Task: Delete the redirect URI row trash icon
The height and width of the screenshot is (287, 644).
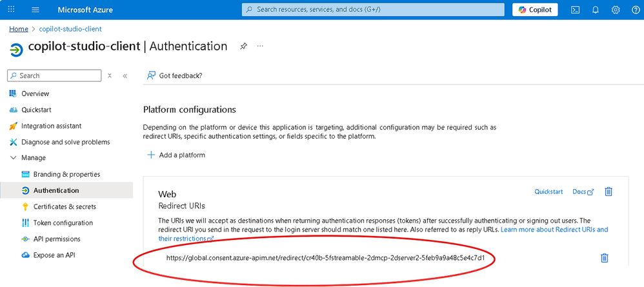Action: 604,258
